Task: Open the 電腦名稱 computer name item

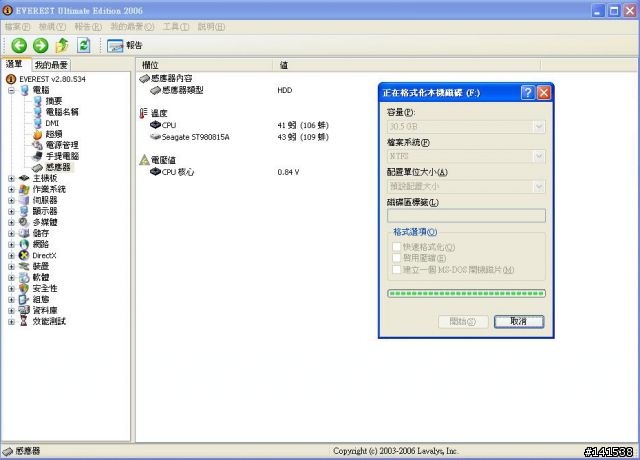Action: (x=62, y=112)
